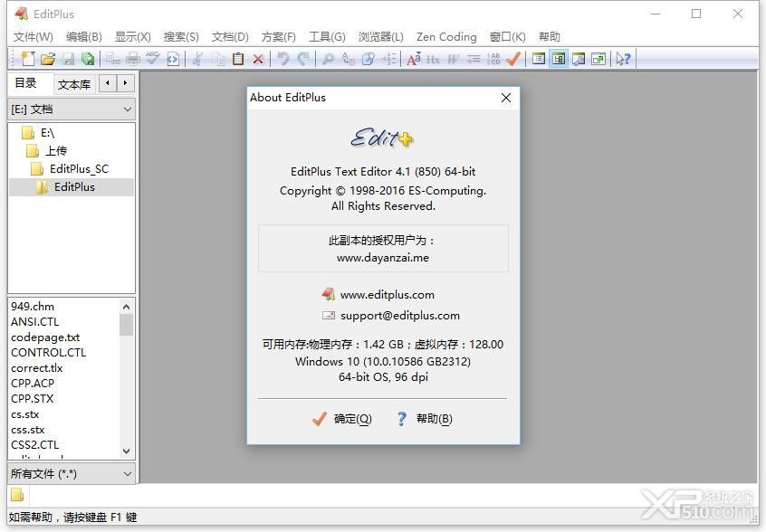Click the left tab scroll arrow

pos(108,83)
